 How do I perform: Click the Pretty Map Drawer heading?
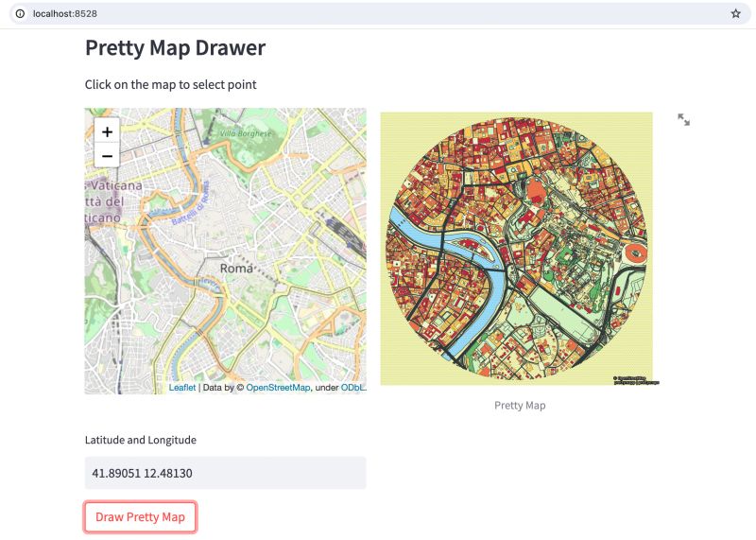tap(175, 47)
